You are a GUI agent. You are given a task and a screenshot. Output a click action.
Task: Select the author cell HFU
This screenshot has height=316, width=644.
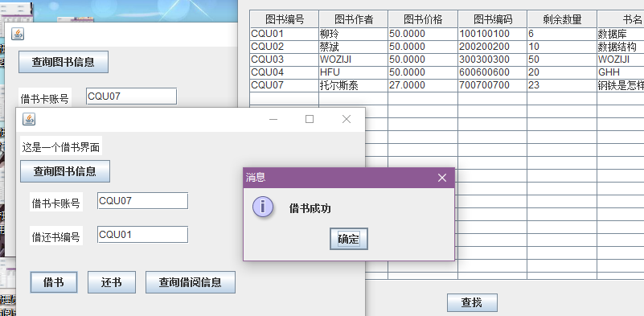point(353,72)
